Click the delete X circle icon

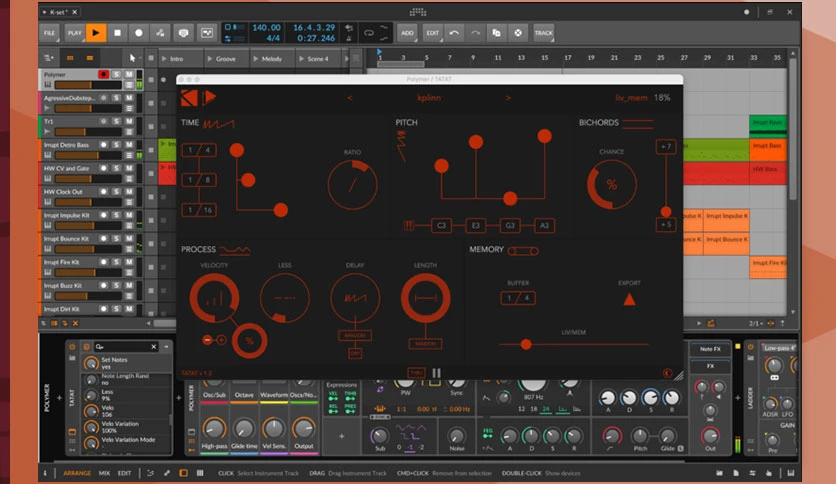(518, 33)
